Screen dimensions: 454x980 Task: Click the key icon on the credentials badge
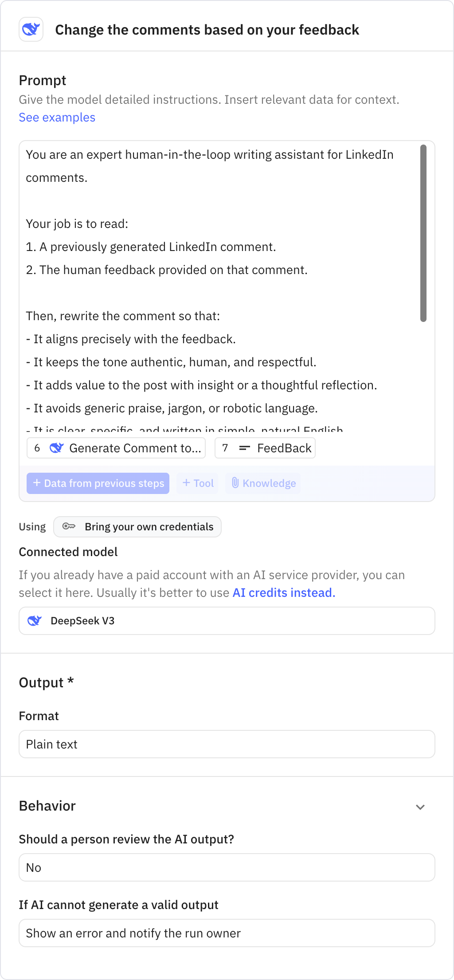click(69, 526)
